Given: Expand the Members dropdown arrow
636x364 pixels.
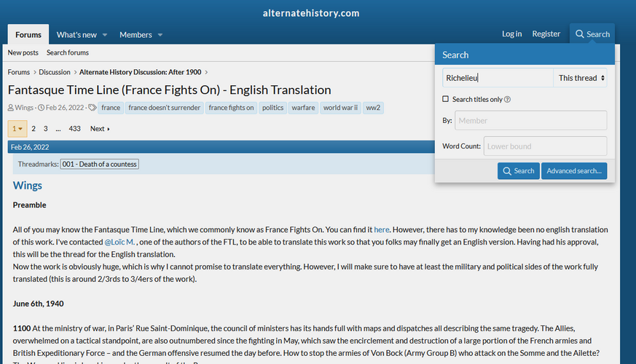Looking at the screenshot, I should 160,35.
